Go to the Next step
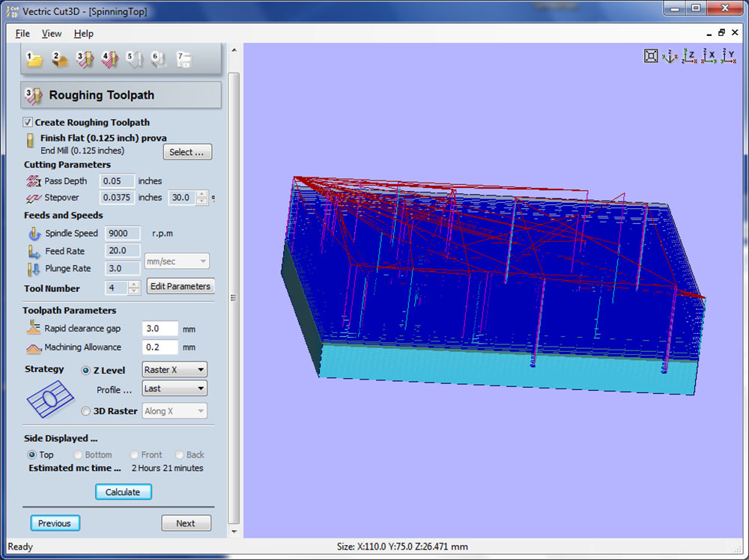Image resolution: width=749 pixels, height=560 pixels. click(186, 523)
